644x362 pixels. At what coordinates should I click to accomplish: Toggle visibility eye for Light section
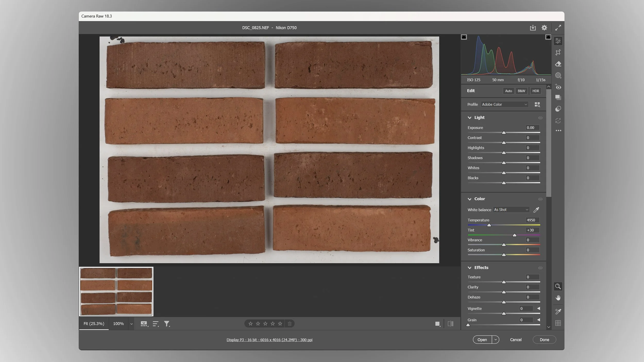coord(540,118)
